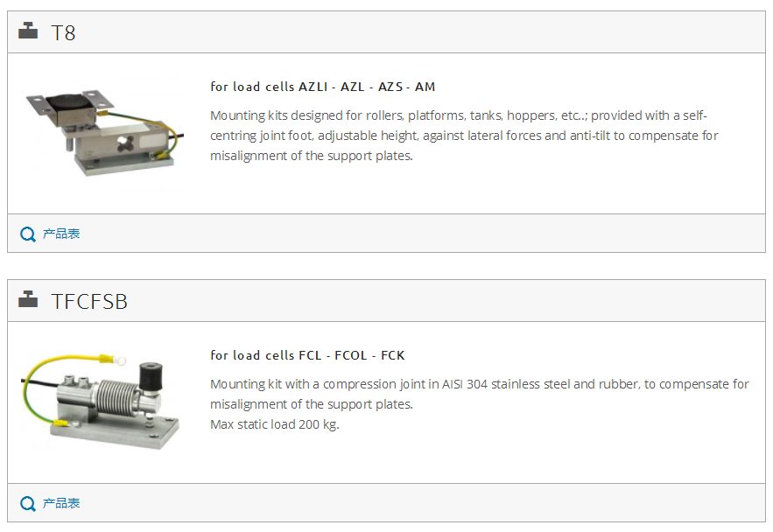The height and width of the screenshot is (532, 773).
Task: Click the footer bar of the T8 card
Action: pyautogui.click(x=387, y=234)
